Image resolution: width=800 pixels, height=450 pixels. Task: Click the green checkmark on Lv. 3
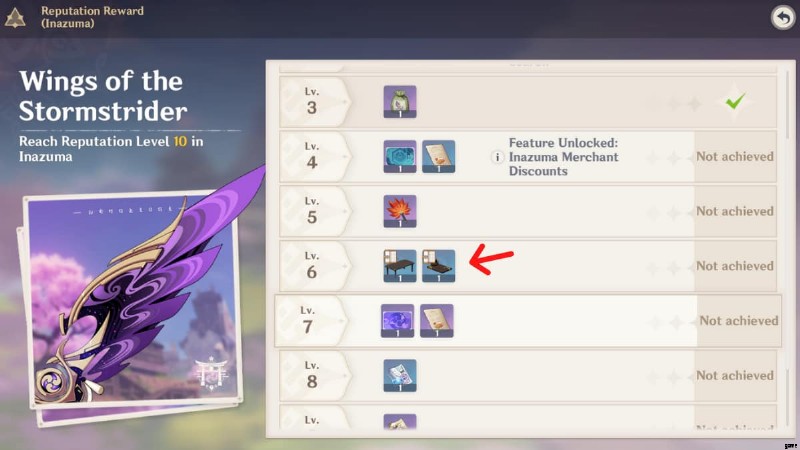point(735,101)
